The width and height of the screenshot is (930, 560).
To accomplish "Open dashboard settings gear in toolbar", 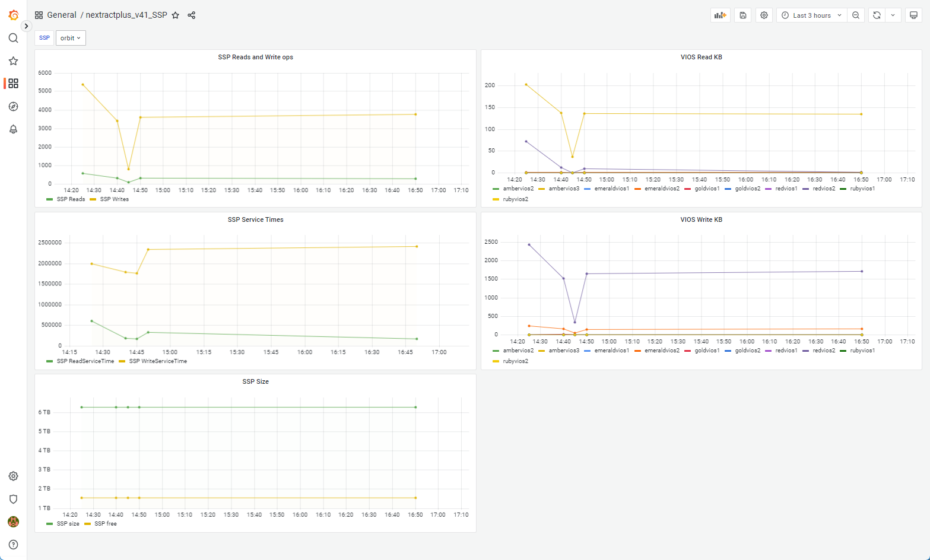I will [764, 15].
